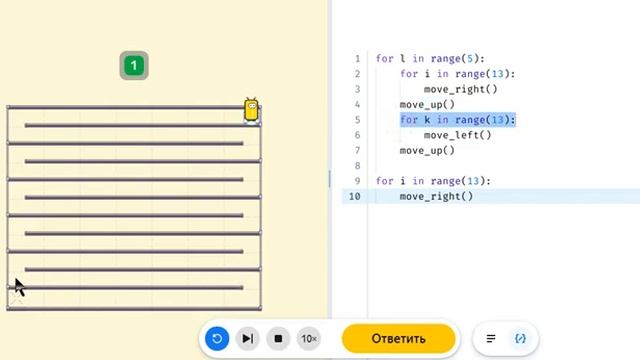Click the yellow robot character

coord(251,110)
